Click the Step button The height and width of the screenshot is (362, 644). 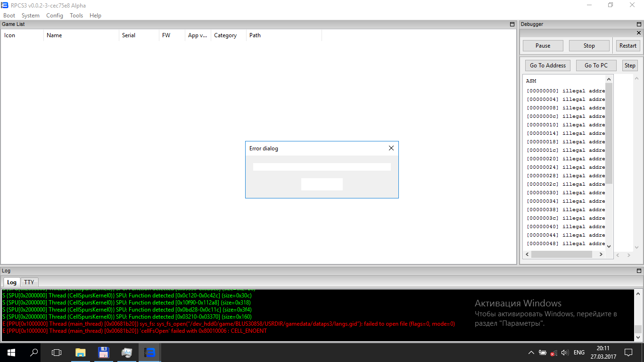[x=630, y=66]
